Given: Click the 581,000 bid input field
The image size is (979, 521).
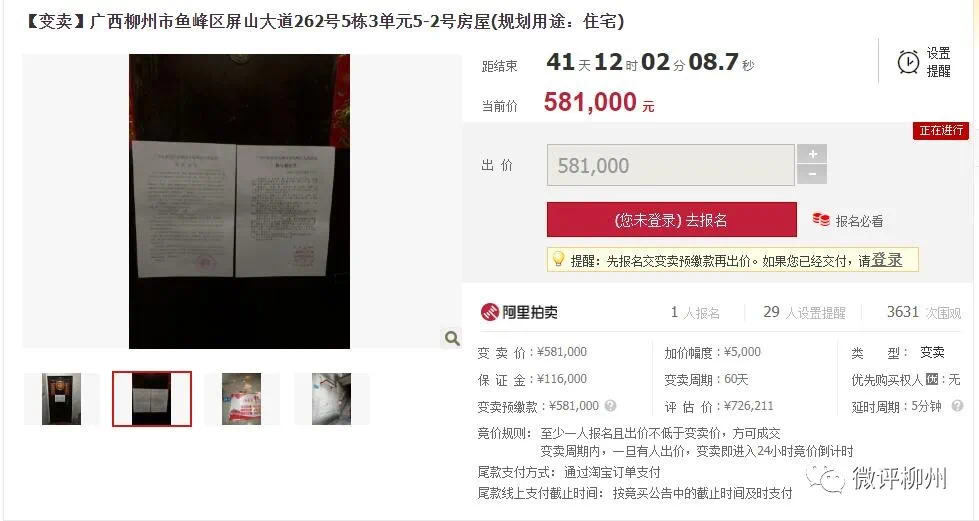Looking at the screenshot, I should pyautogui.click(x=671, y=165).
